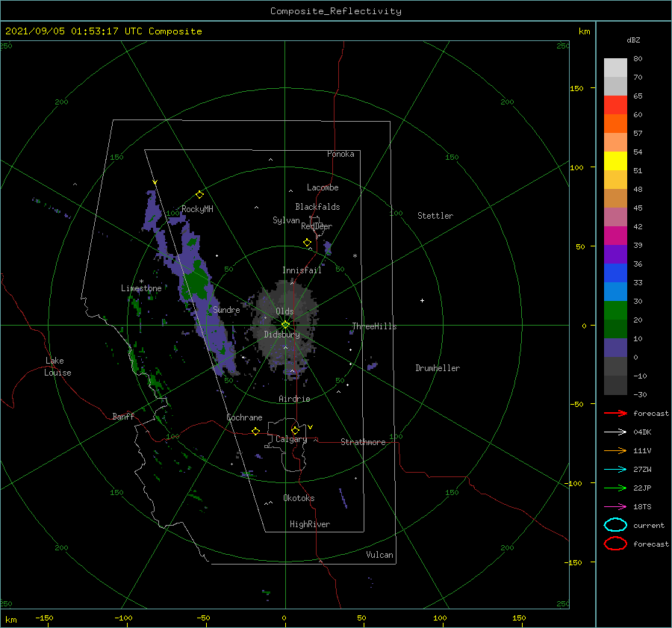Screen dimensions: 672x628
Task: Click the orange 111V arrow in legend
Action: [x=615, y=450]
